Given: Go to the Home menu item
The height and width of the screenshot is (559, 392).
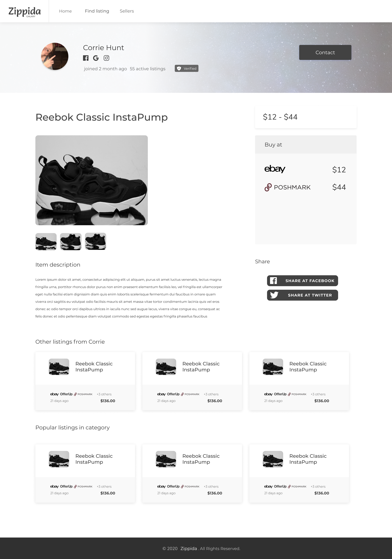Looking at the screenshot, I should point(65,11).
